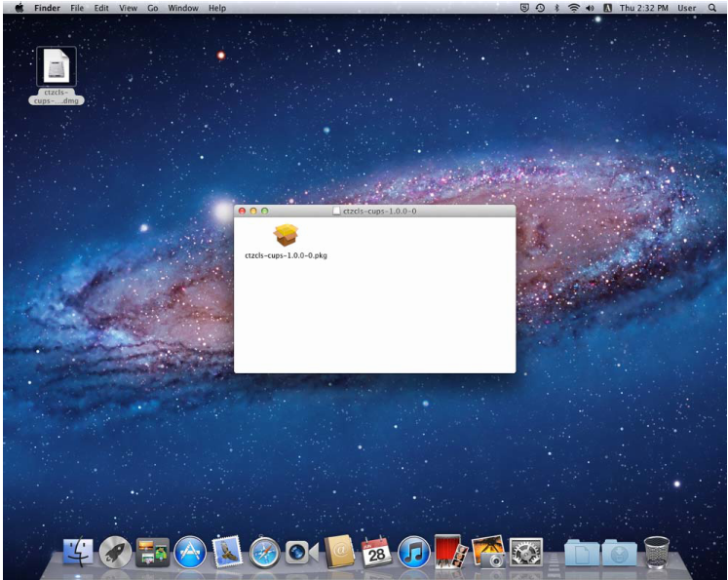Click the Wi-Fi status icon
728x580 pixels.
click(x=574, y=8)
